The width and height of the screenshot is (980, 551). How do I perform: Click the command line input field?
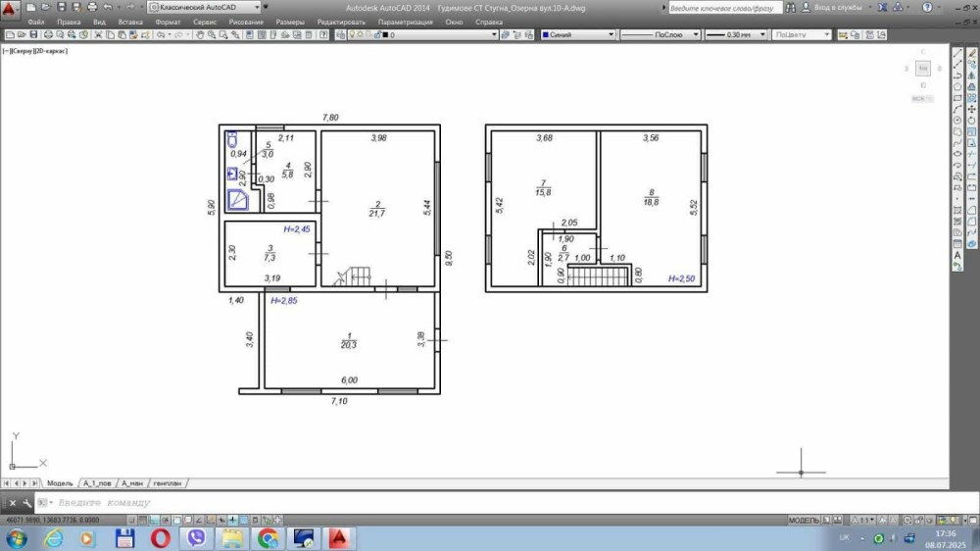click(x=294, y=503)
